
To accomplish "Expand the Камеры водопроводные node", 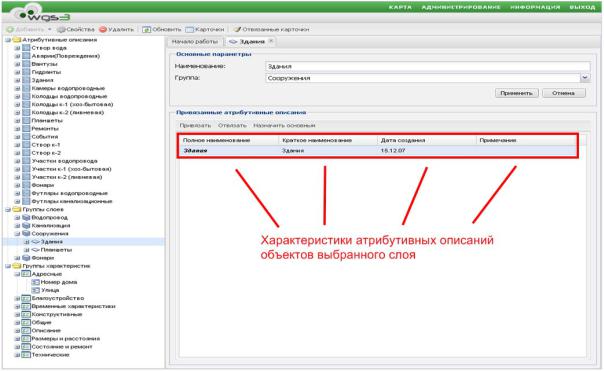I will coord(17,88).
